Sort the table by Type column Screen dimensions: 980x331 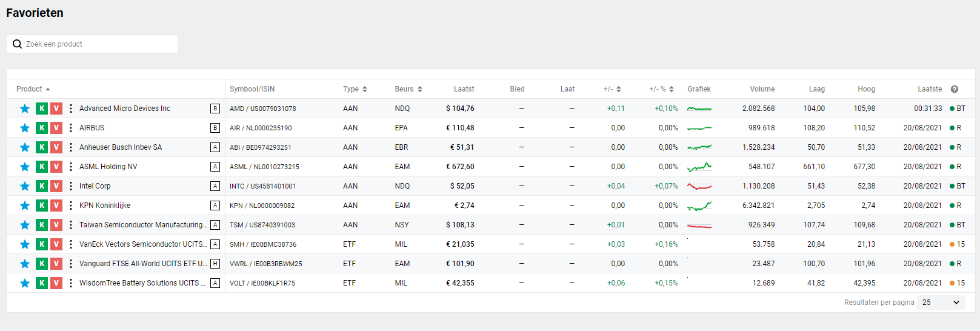355,89
